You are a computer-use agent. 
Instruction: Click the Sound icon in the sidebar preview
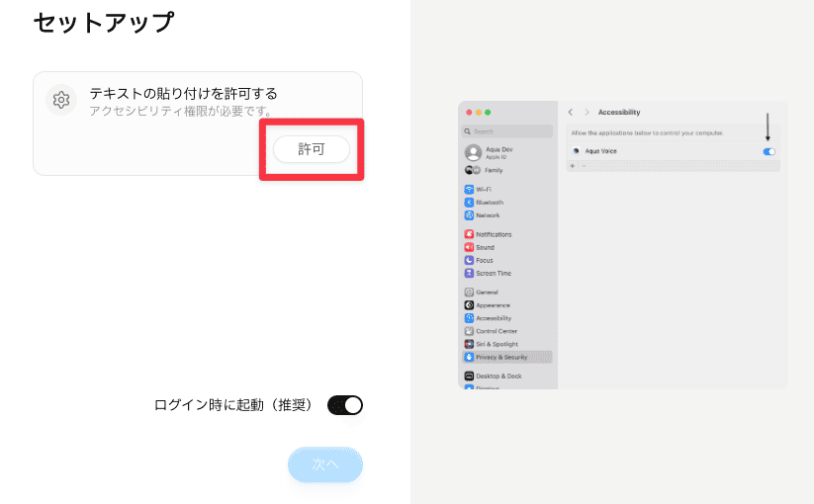click(x=469, y=247)
